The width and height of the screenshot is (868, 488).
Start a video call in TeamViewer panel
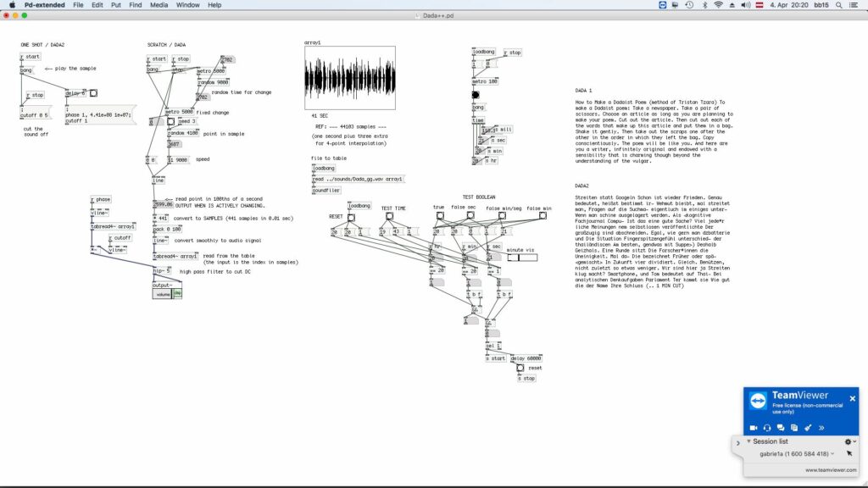[754, 428]
